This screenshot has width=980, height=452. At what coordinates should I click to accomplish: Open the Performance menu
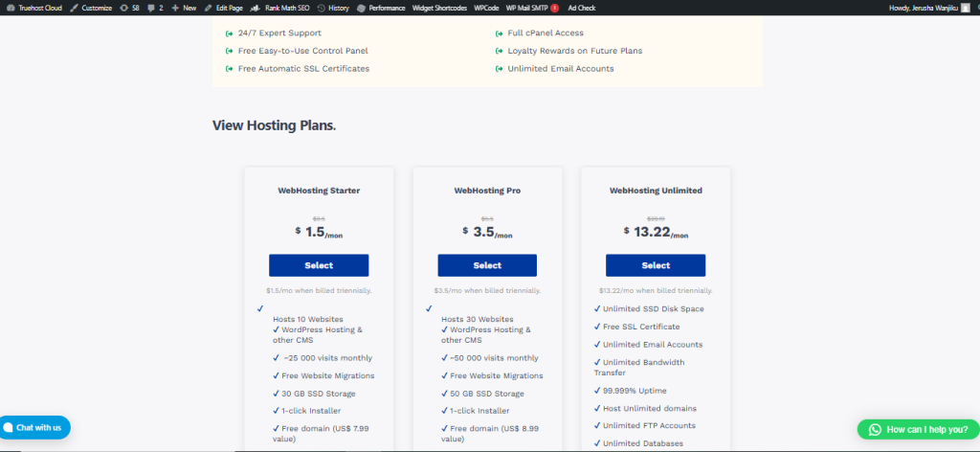point(381,8)
